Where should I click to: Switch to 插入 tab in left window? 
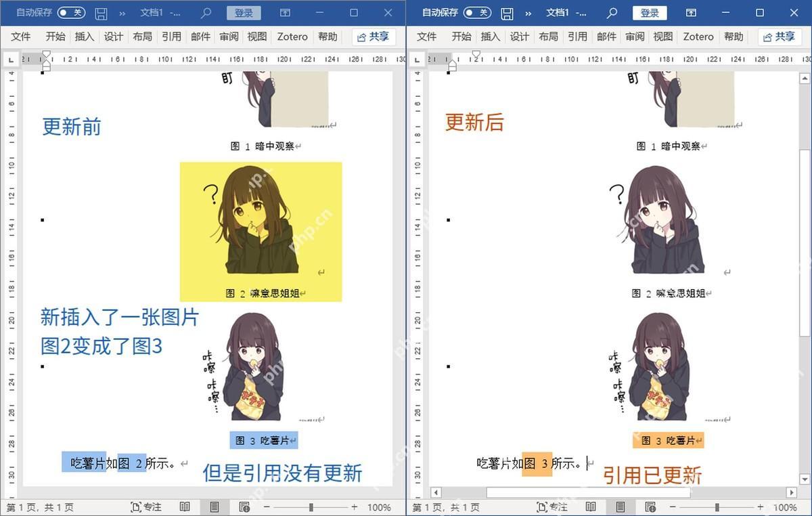pos(85,37)
